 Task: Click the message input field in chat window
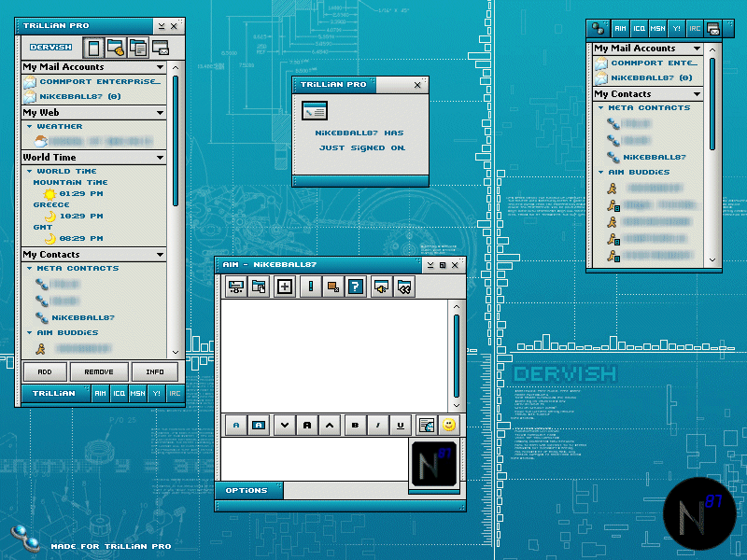(314, 459)
